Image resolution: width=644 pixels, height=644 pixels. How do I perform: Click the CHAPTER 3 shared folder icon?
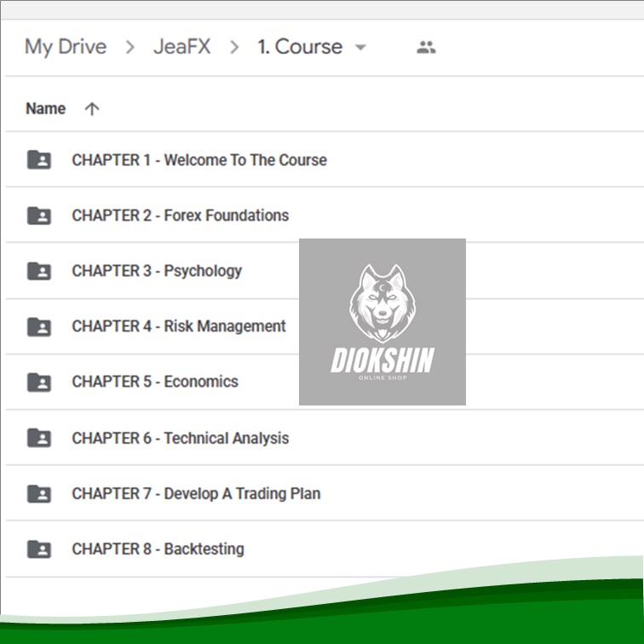click(39, 271)
